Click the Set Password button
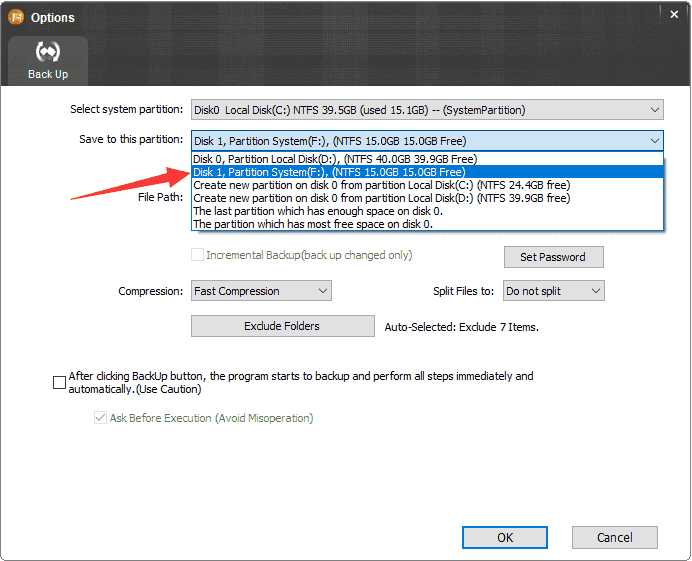The image size is (692, 561). pyautogui.click(x=553, y=257)
